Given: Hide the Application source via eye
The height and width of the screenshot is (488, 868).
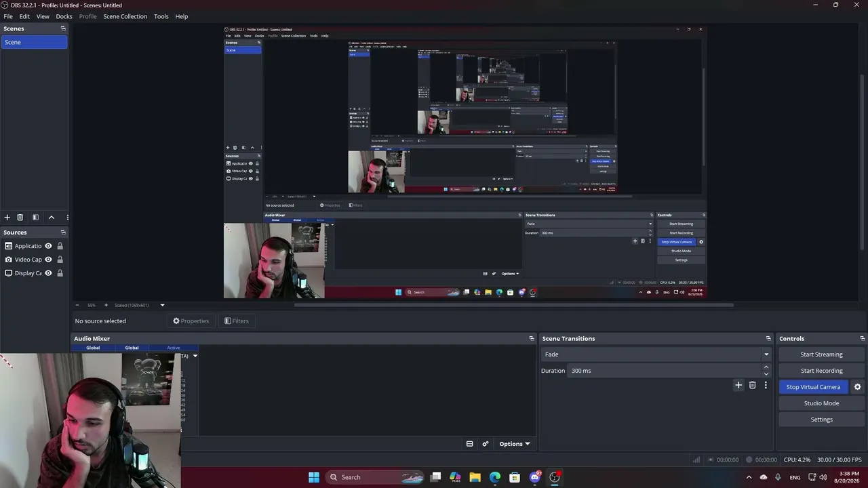Looking at the screenshot, I should point(48,246).
